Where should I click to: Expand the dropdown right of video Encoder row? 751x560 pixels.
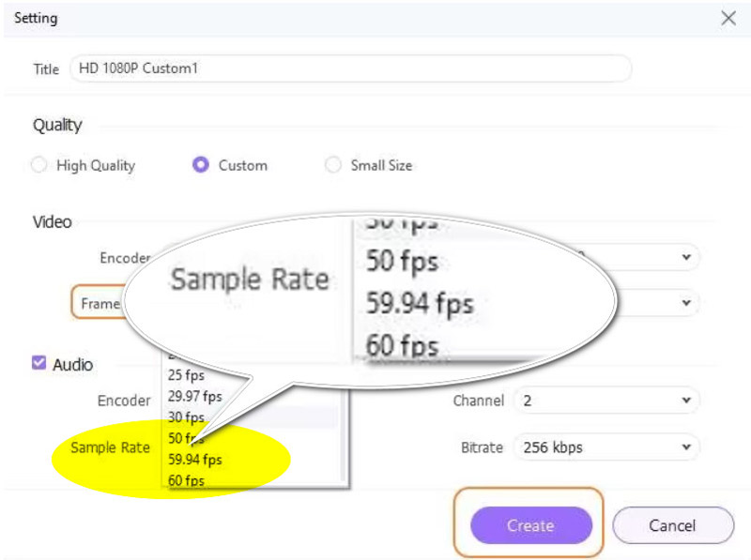686,258
